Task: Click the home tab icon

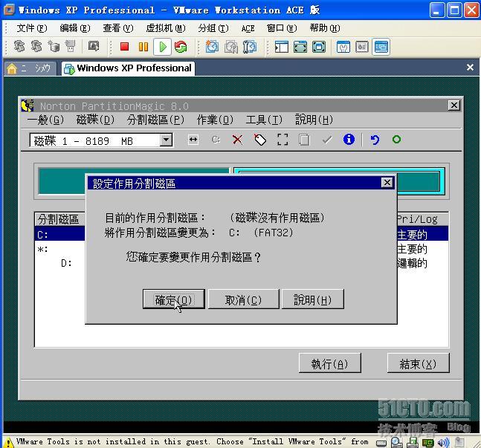Action: pos(12,68)
